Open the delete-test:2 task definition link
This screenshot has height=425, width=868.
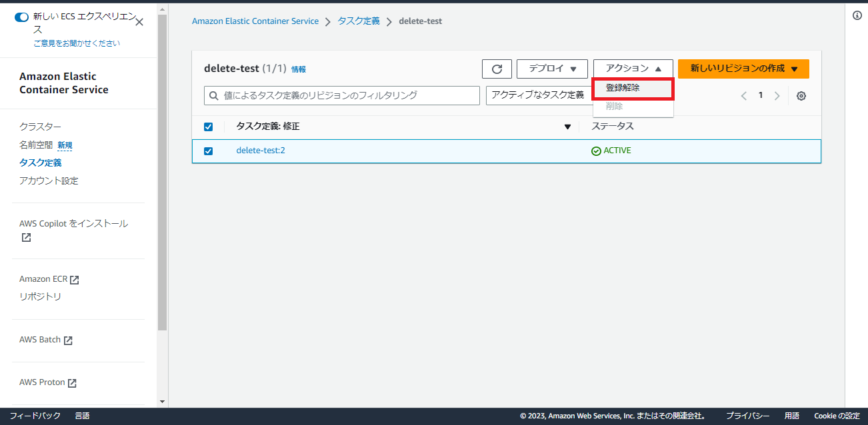(x=259, y=151)
